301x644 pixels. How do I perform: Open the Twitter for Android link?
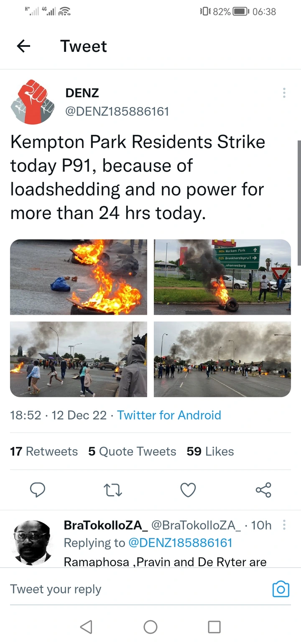169,415
